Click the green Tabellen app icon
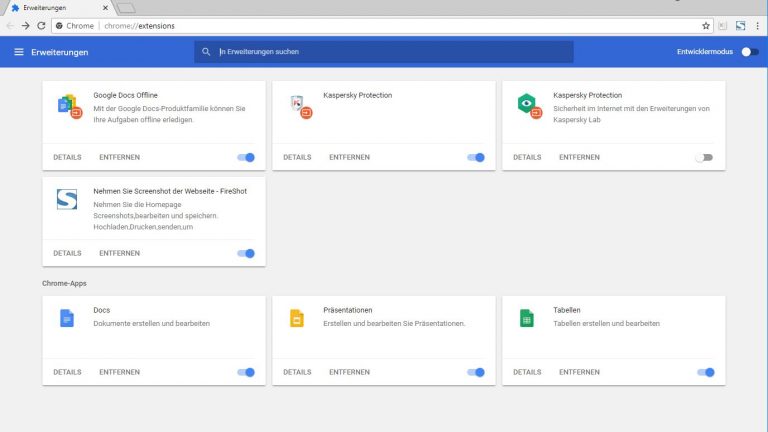Screen dimensions: 768x432 click(526, 318)
